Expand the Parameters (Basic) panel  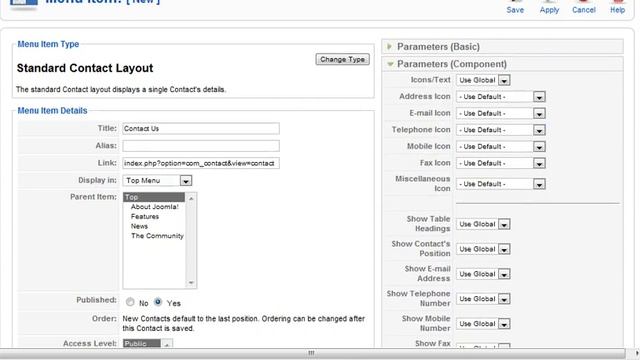502,47
